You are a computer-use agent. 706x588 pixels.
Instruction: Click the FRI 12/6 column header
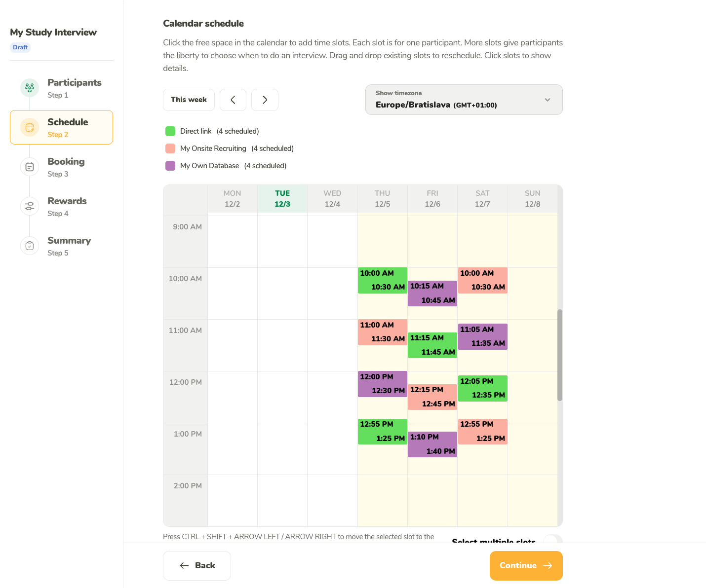[x=432, y=199]
